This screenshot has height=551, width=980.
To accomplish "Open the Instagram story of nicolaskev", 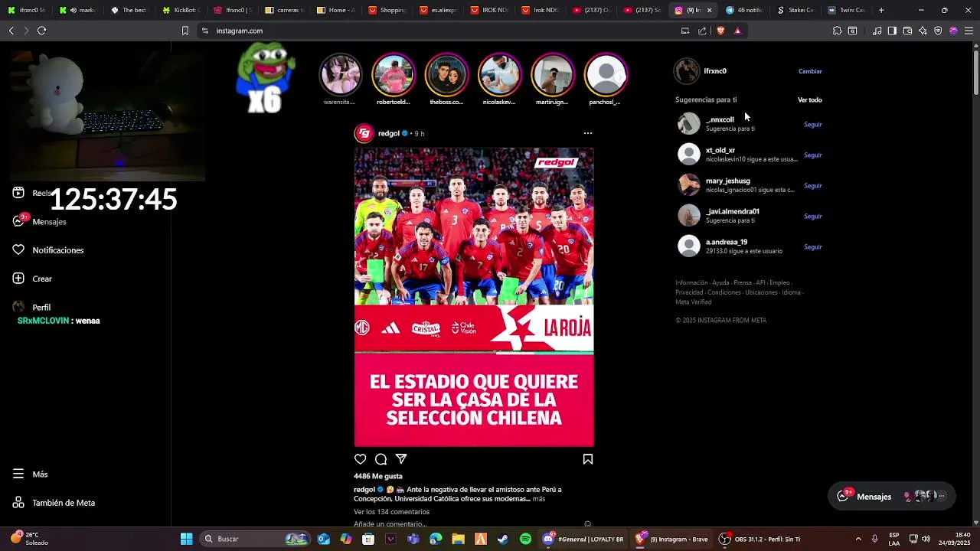I will pos(499,75).
